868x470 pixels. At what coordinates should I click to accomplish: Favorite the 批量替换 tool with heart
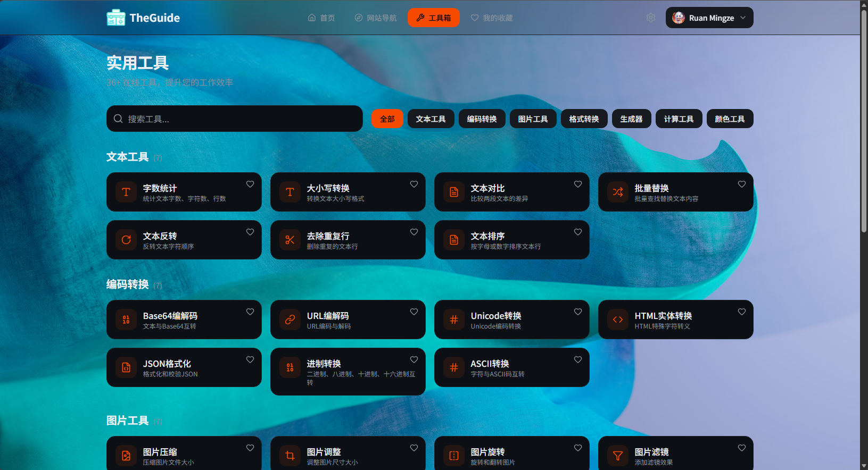tap(742, 184)
